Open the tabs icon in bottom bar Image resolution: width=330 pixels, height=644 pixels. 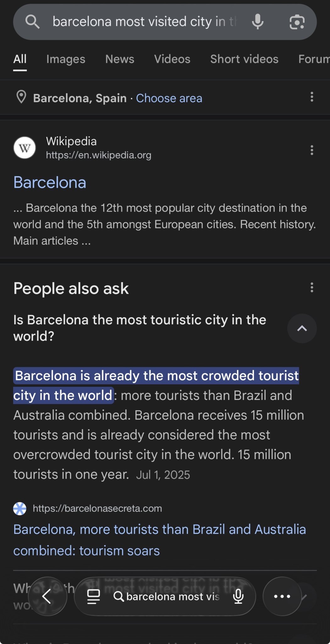point(93,596)
